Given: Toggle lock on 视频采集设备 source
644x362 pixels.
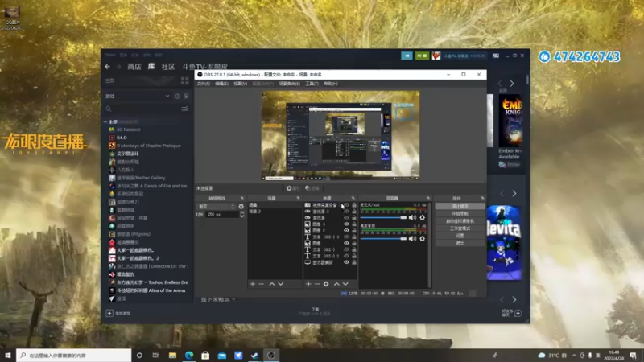Looking at the screenshot, I should pyautogui.click(x=354, y=205).
